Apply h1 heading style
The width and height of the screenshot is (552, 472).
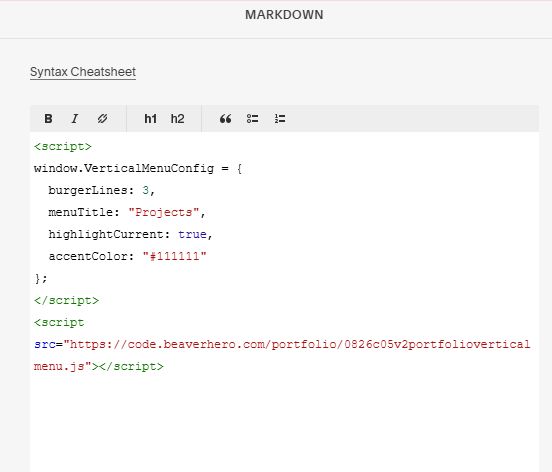(x=150, y=119)
